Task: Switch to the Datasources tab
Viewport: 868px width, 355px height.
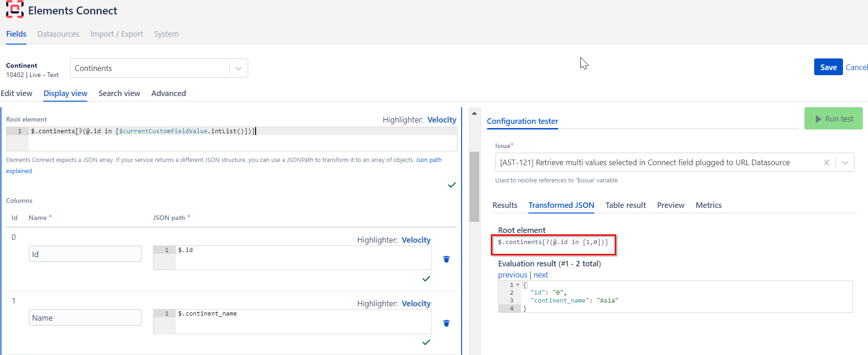Action: pyautogui.click(x=58, y=34)
